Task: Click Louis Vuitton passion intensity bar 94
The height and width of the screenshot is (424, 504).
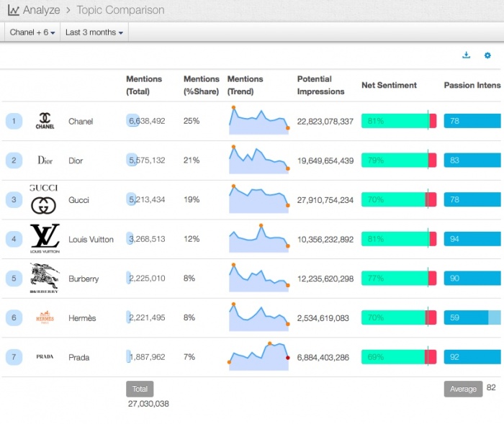Action: (x=472, y=239)
